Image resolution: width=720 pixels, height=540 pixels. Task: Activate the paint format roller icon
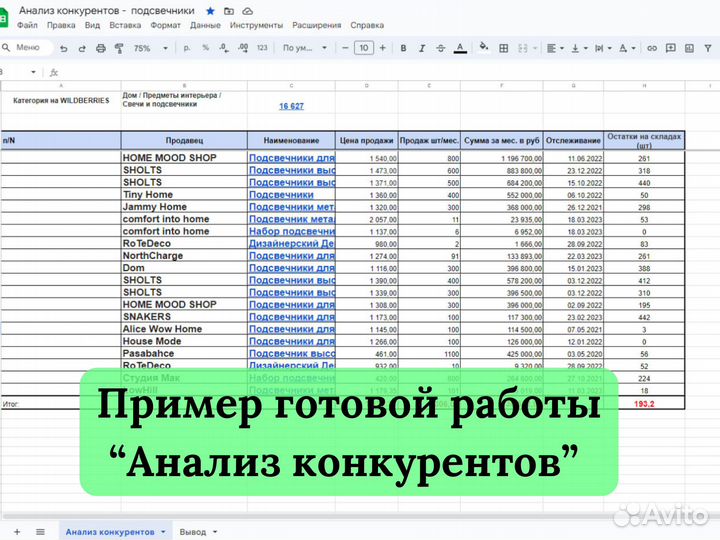[119, 48]
